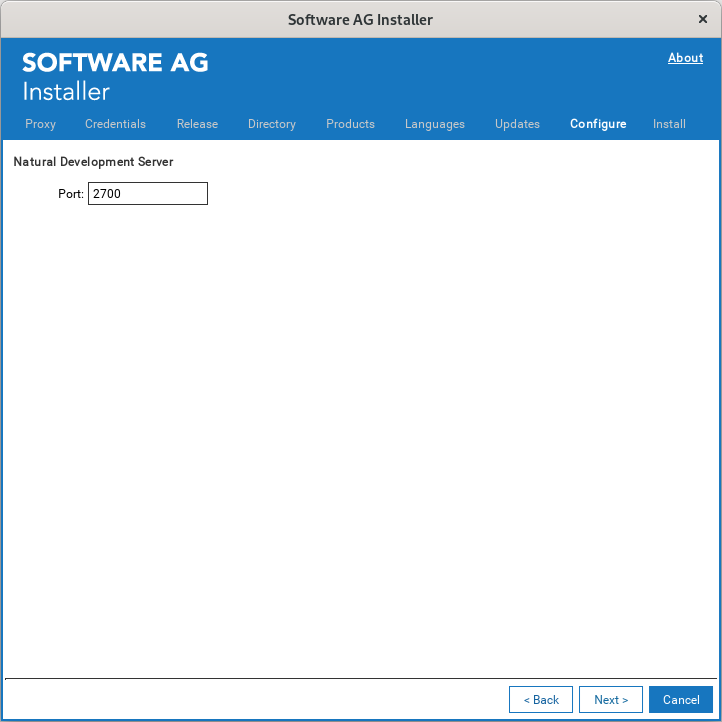
Task: Go to the Install step tab
Action: tap(669, 124)
